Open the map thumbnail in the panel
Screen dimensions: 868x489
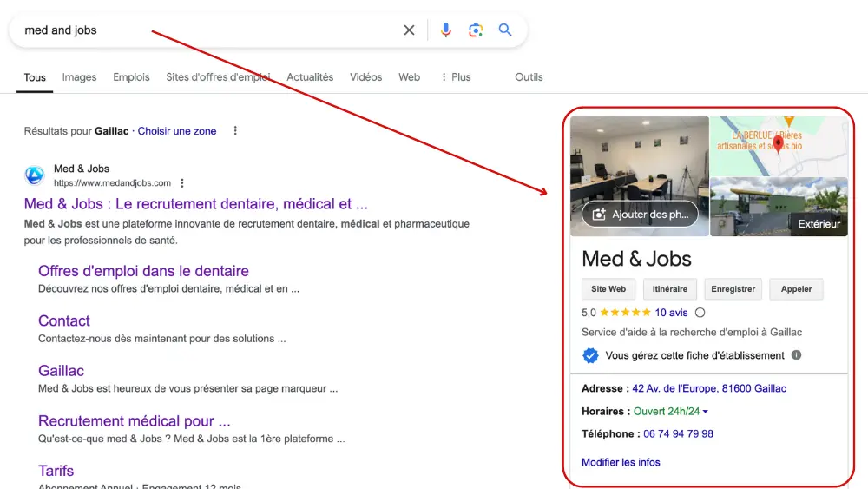point(779,146)
